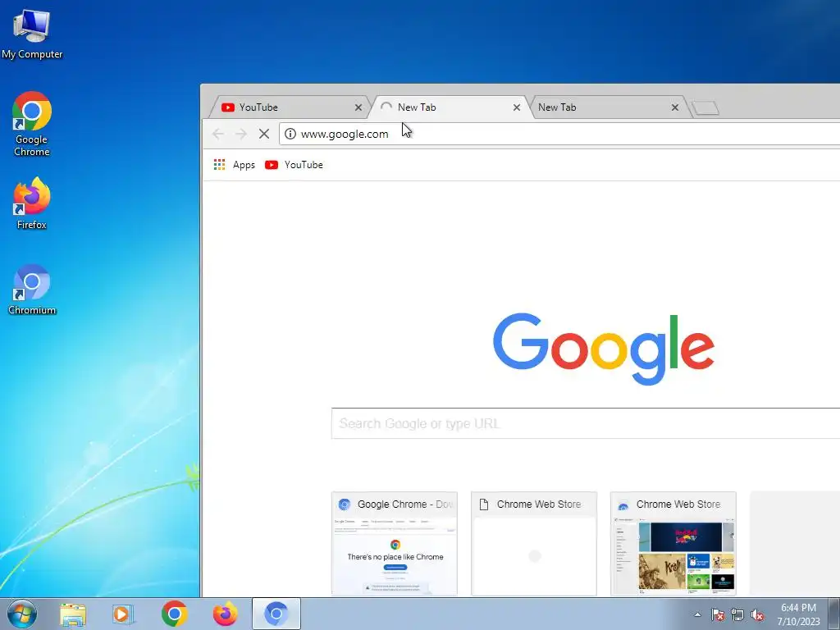The image size is (840, 630).
Task: Click the Google logo
Action: [x=603, y=349]
